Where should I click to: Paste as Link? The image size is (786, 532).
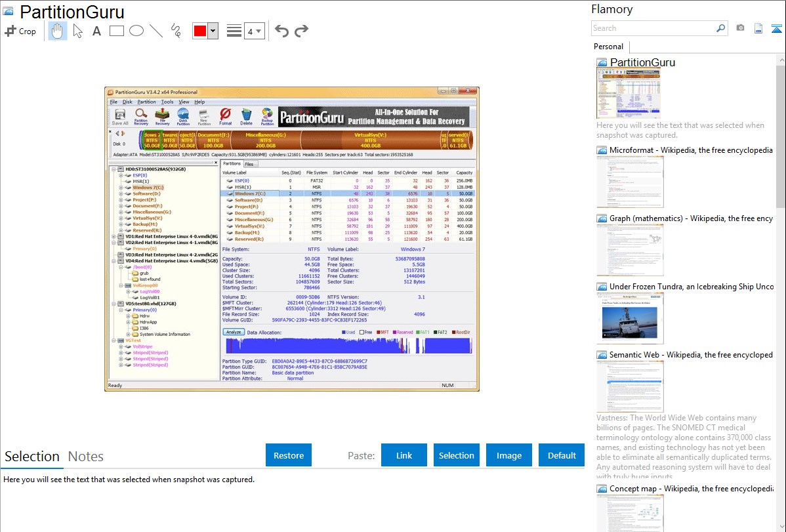[x=404, y=455]
